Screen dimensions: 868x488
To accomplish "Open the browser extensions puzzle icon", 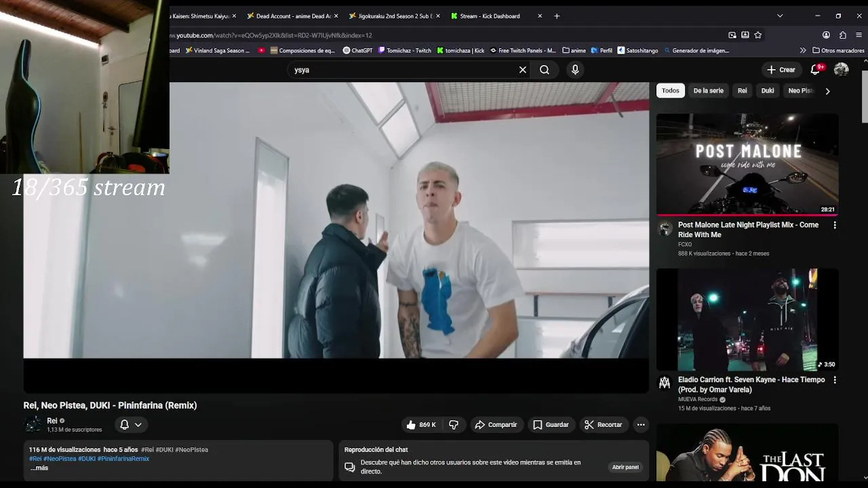I will coord(843,35).
